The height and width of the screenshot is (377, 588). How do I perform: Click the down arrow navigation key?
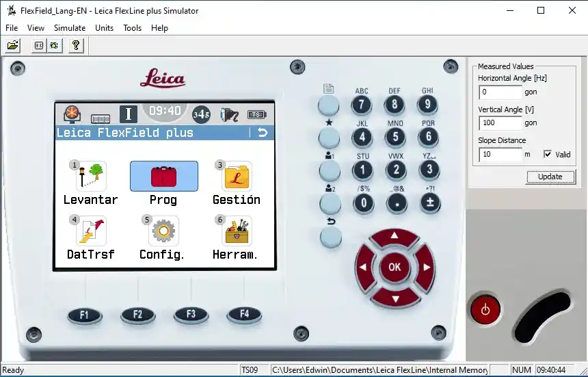395,298
